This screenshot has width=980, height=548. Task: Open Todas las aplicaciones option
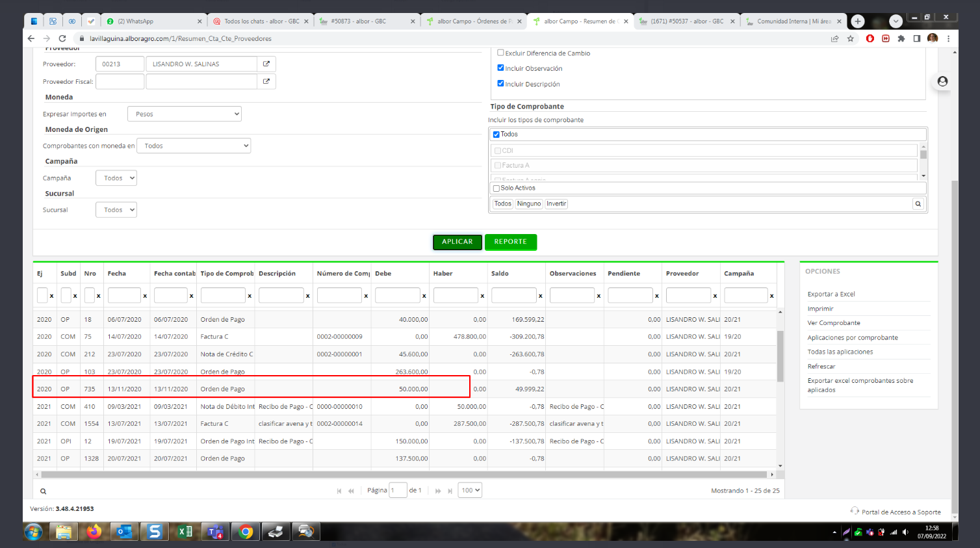[840, 352]
